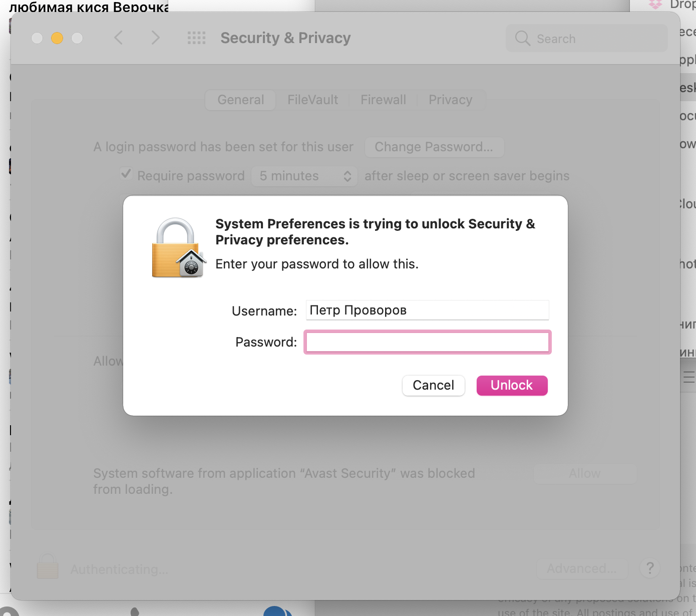
Task: Click the Advanced button
Action: 581,568
